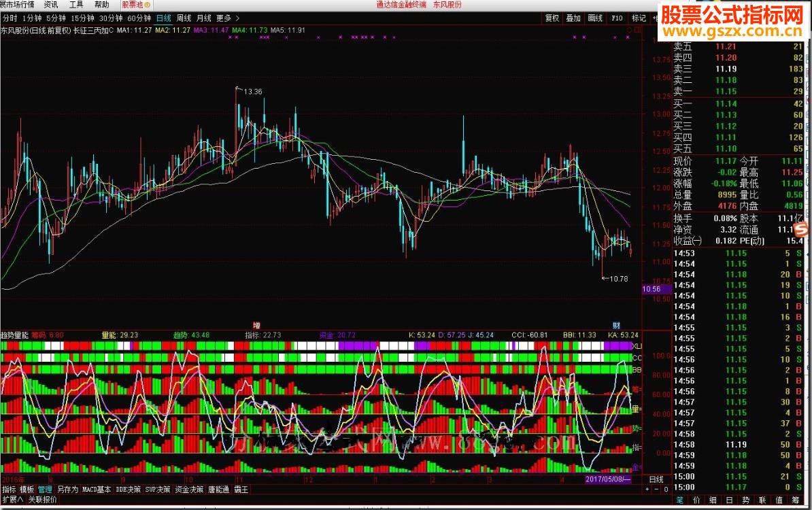Click the 关联报价 related quotes button
The image size is (812, 510).
(42, 500)
